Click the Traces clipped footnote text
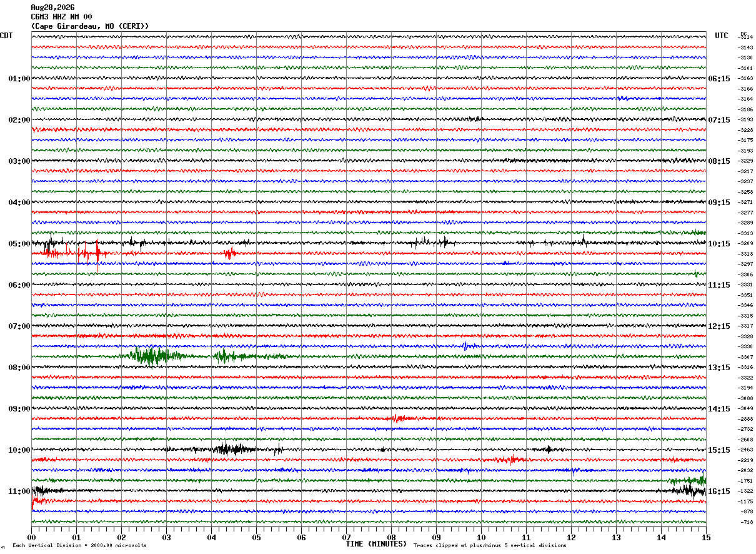 point(490,545)
